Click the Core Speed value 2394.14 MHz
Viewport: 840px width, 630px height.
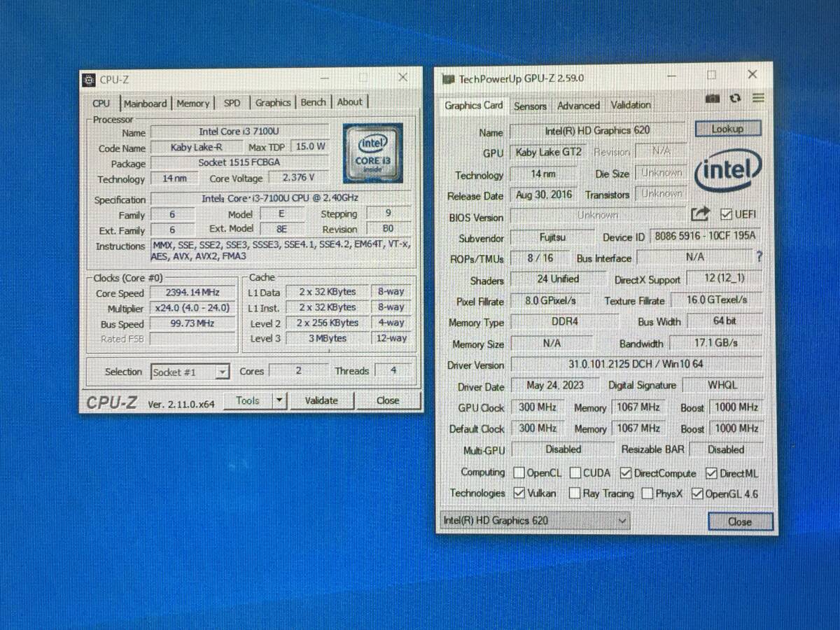click(x=193, y=293)
